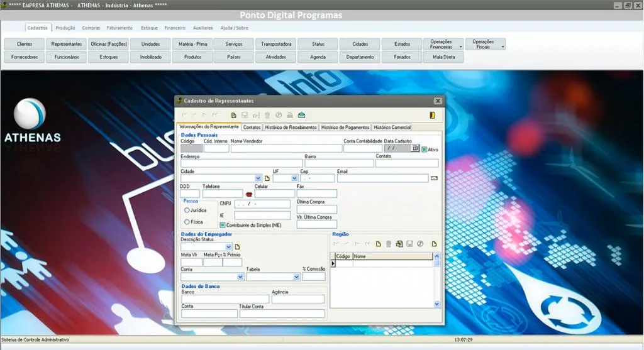This screenshot has height=350, width=644.
Task: Click the exit door icon in Cadastro dialog
Action: pyautogui.click(x=432, y=115)
